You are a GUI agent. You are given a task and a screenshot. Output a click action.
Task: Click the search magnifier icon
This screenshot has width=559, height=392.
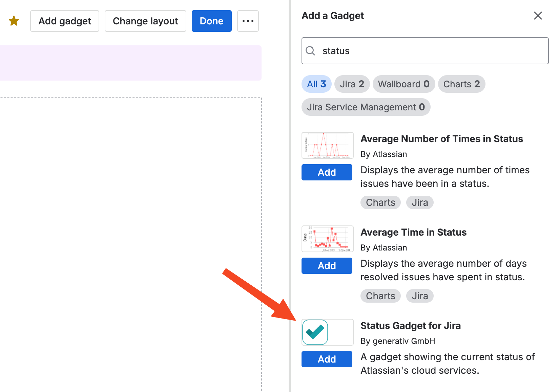pos(310,51)
